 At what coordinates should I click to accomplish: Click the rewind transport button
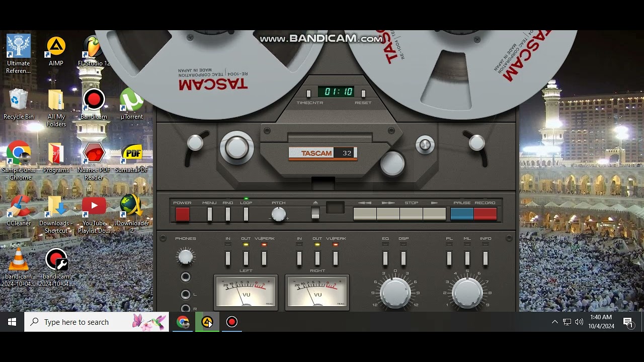pyautogui.click(x=365, y=214)
